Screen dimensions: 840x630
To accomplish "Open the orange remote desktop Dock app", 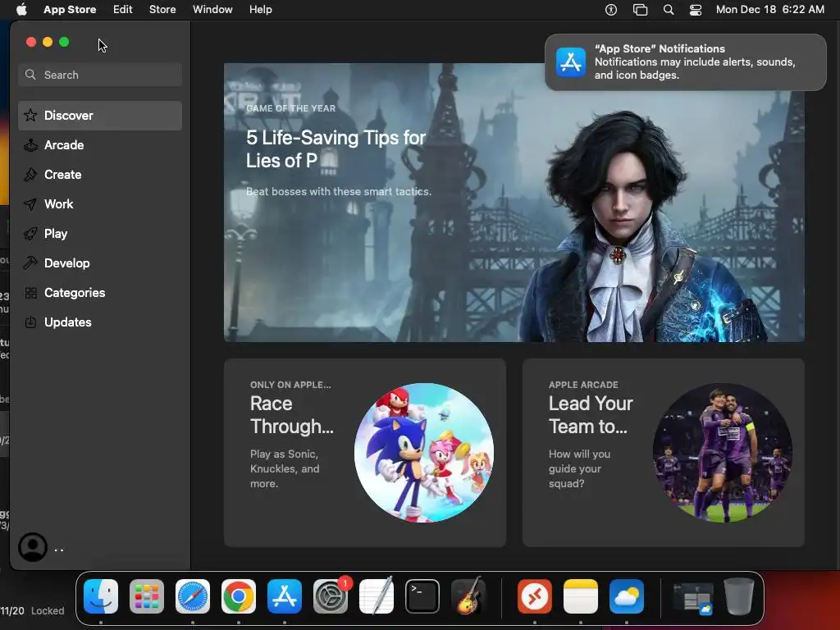I will (535, 596).
